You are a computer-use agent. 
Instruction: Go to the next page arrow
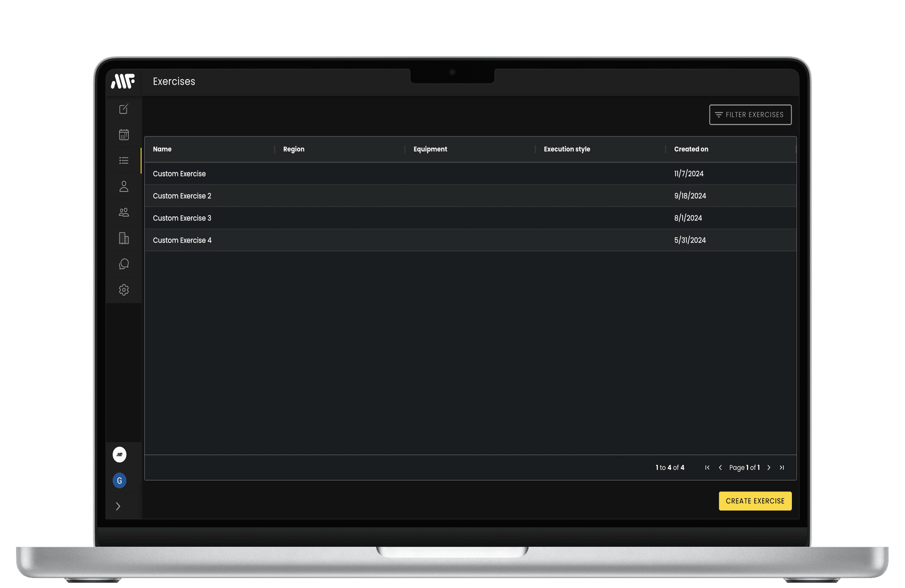(769, 468)
